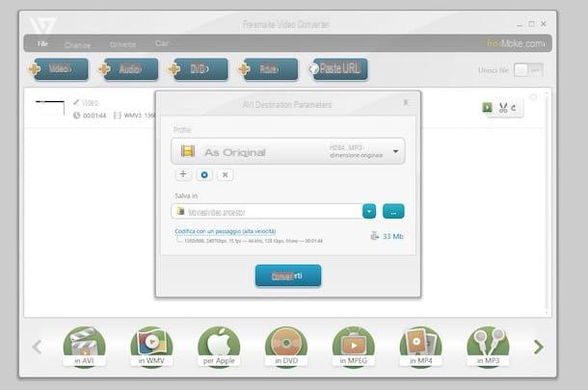Close the AVI Destination Parameters dialog
This screenshot has width=588, height=390.
(x=406, y=102)
